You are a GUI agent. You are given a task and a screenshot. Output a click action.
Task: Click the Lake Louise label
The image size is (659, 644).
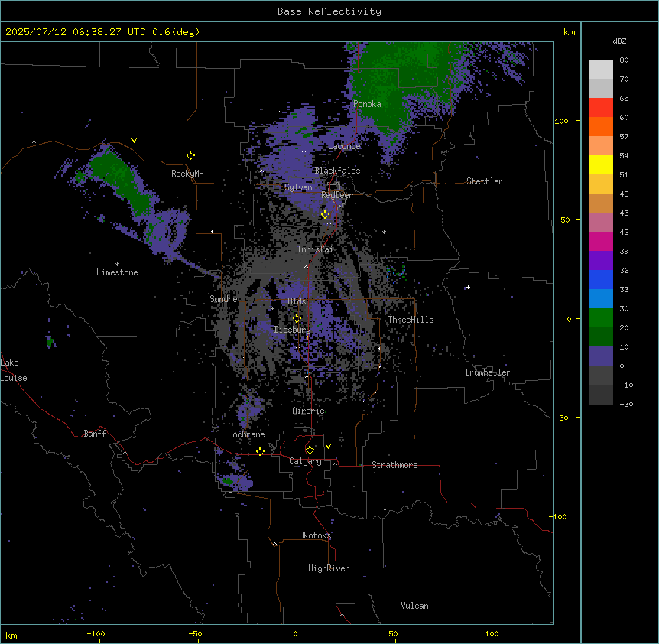12,370
